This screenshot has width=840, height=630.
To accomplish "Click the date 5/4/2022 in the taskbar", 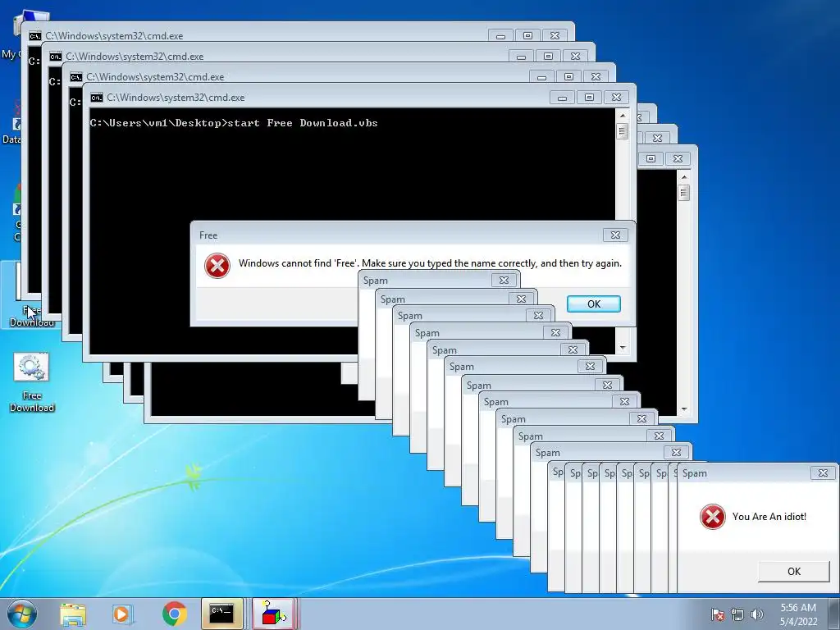I will tap(798, 622).
